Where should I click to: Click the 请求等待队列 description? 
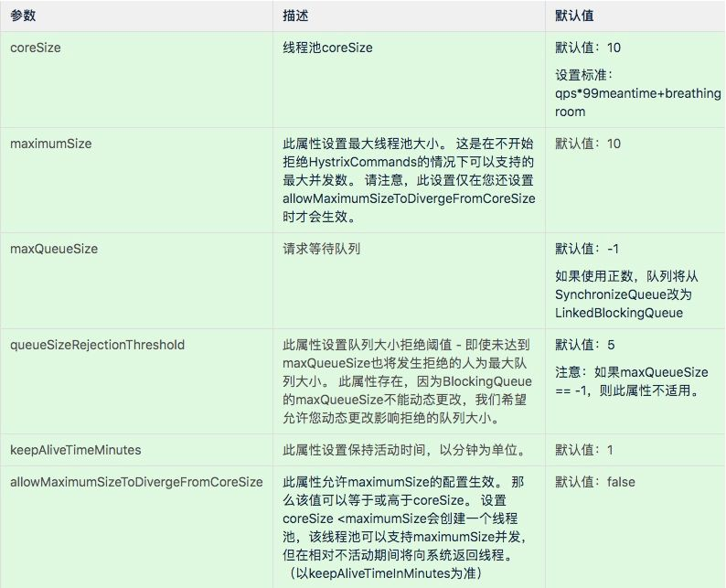click(321, 249)
